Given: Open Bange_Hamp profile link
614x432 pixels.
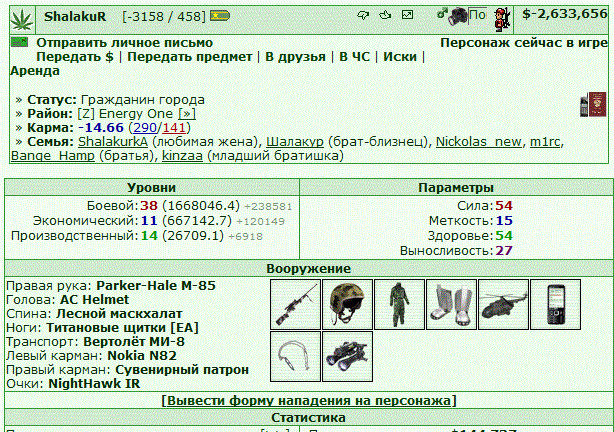Looking at the screenshot, I should pyautogui.click(x=53, y=156).
